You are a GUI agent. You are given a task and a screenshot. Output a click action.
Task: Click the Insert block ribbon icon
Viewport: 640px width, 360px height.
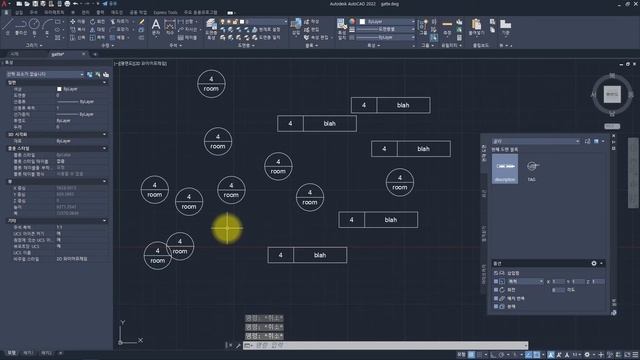click(296, 26)
